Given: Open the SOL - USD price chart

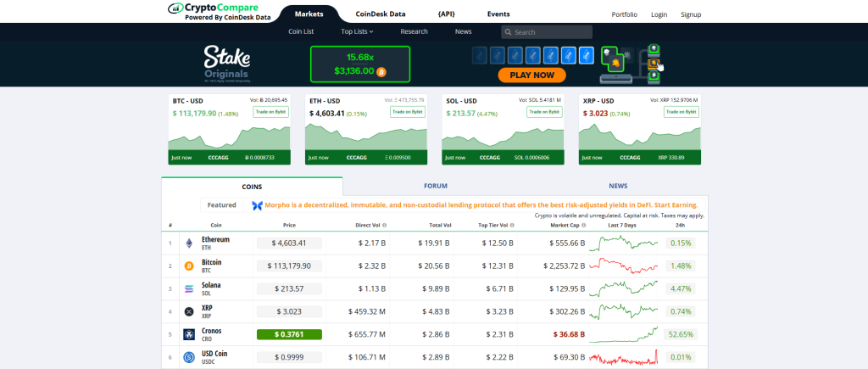Looking at the screenshot, I should pos(503,138).
